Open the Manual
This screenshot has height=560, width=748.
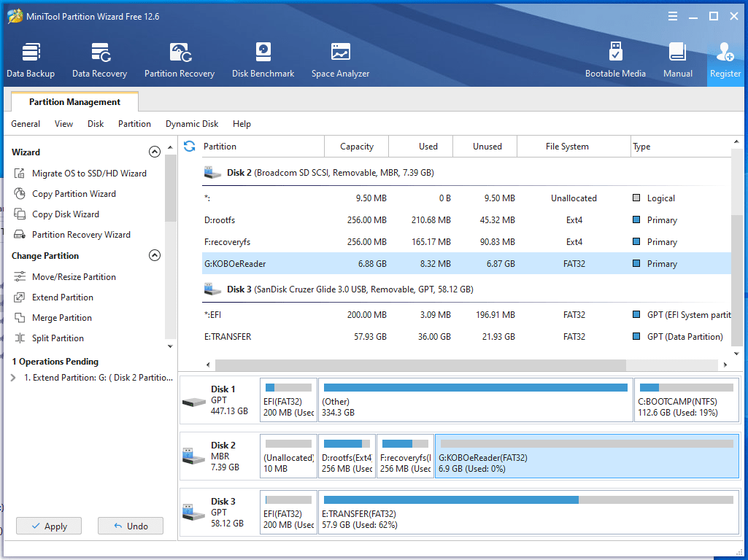[677, 60]
